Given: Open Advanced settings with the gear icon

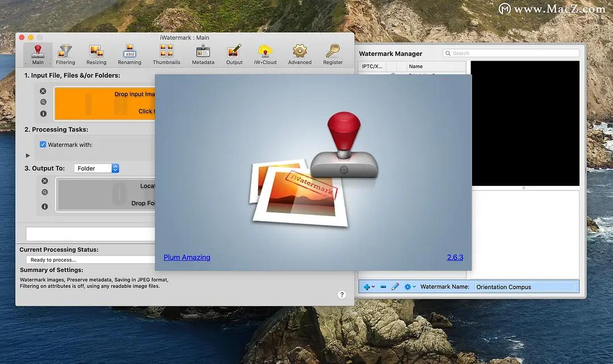Looking at the screenshot, I should click(300, 54).
